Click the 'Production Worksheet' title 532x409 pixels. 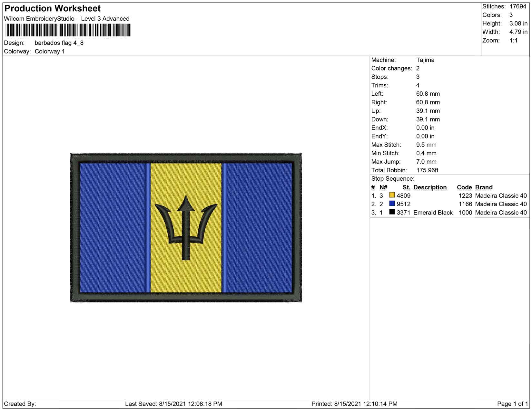[x=53, y=8]
